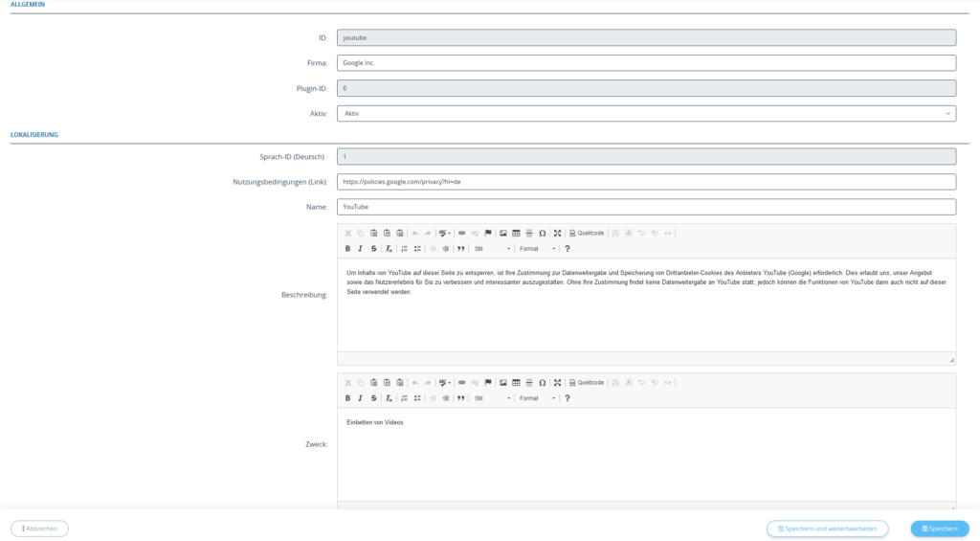Paste as plain text in Beschreibung editor

(x=387, y=234)
